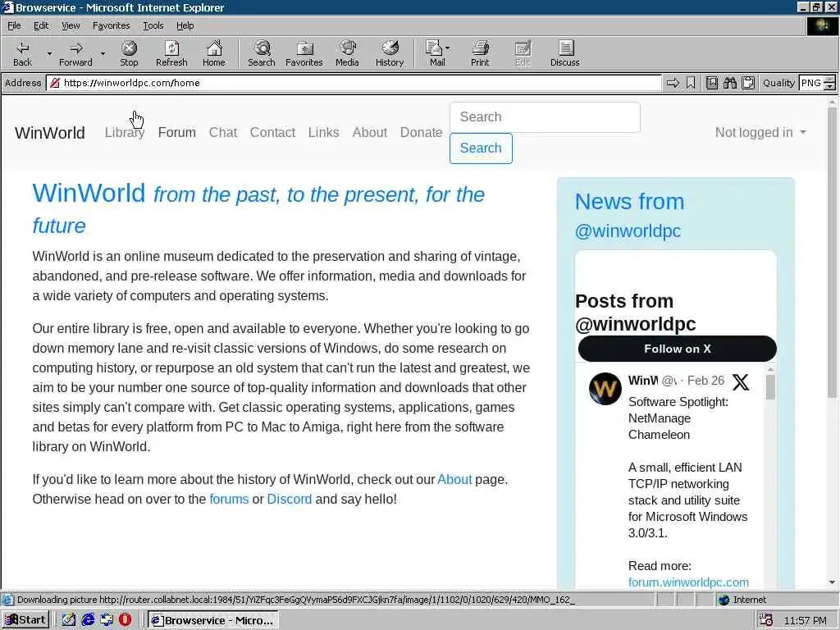The width and height of the screenshot is (840, 630).
Task: Click the clipboard paste icon near Quality
Action: pyautogui.click(x=748, y=83)
